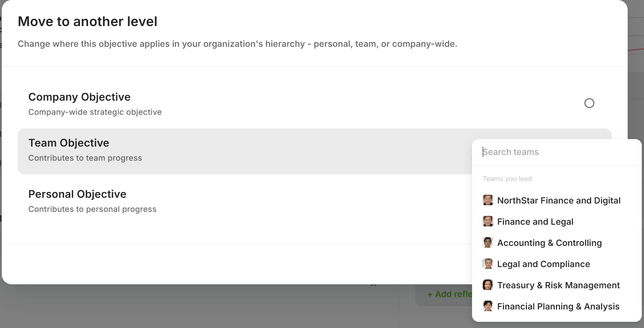644x328 pixels.
Task: Select Legal and Compliance team name
Action: tap(543, 264)
